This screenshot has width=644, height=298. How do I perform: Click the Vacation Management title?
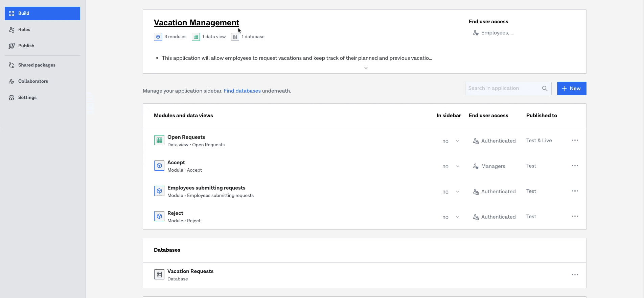pos(196,23)
